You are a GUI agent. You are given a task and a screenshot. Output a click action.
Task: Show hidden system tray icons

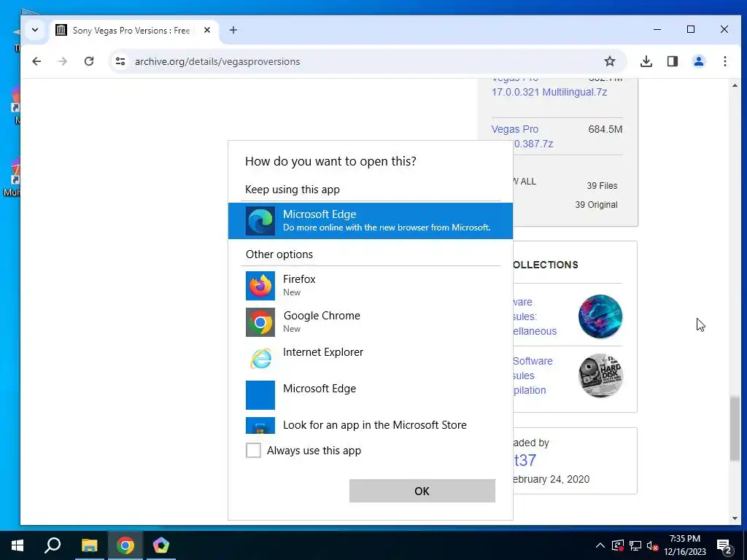pyautogui.click(x=600, y=545)
